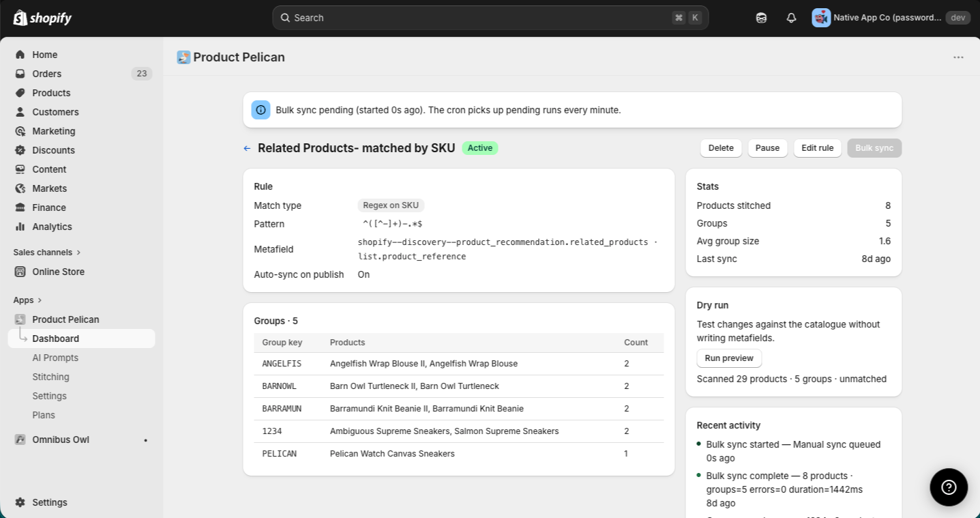
Task: Click the Finance bank icon
Action: click(x=20, y=207)
